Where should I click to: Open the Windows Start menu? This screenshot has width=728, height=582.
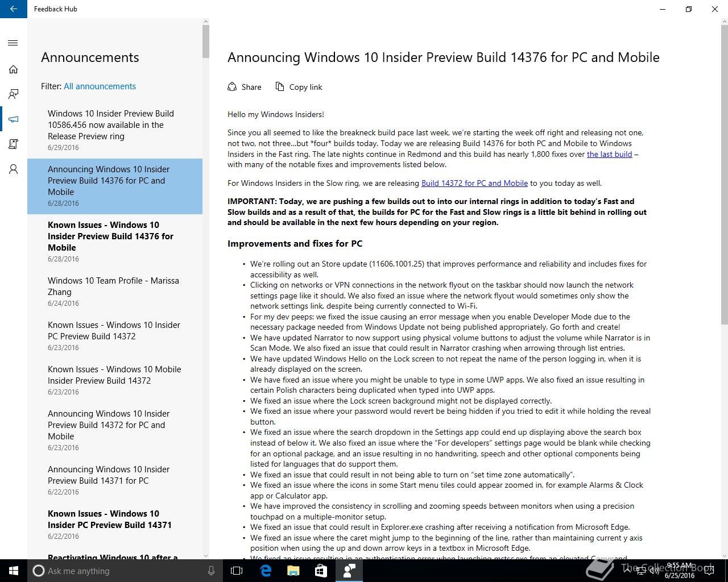(14, 571)
